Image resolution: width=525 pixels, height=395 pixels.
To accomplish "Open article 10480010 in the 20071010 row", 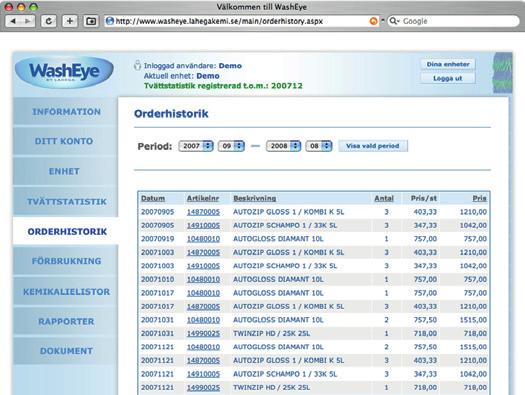I will point(203,279).
